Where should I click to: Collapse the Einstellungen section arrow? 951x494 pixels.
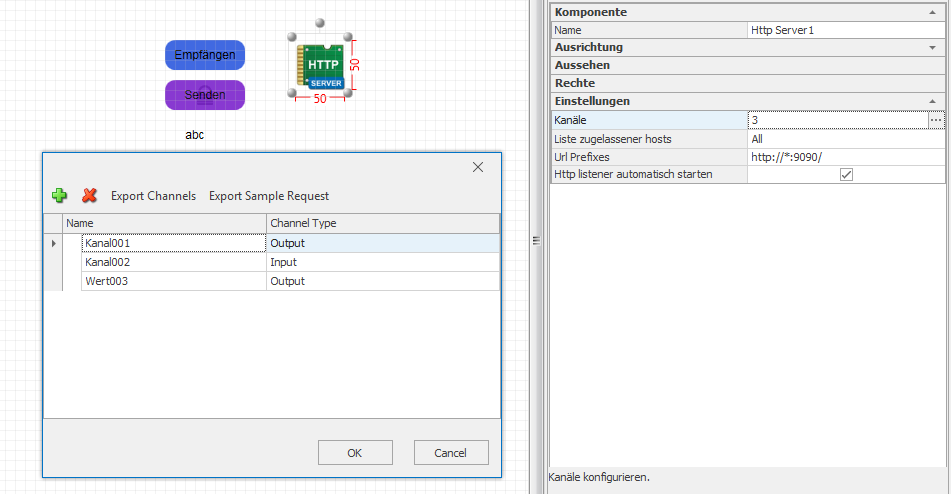point(932,101)
